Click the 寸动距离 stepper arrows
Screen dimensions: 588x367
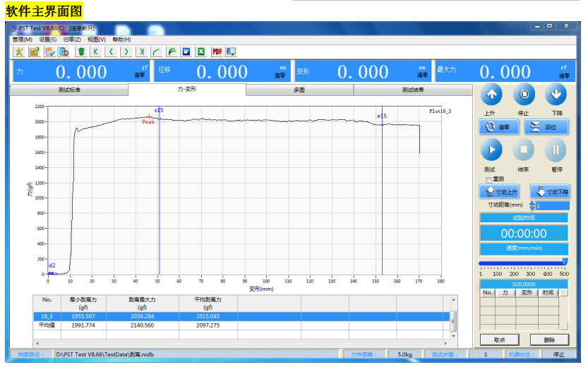[532, 205]
